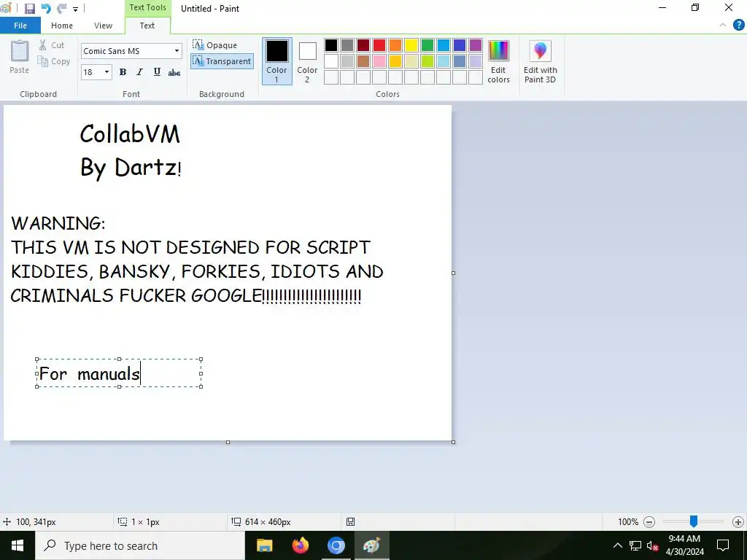Click the Cut button
The image size is (747, 560).
click(x=52, y=45)
